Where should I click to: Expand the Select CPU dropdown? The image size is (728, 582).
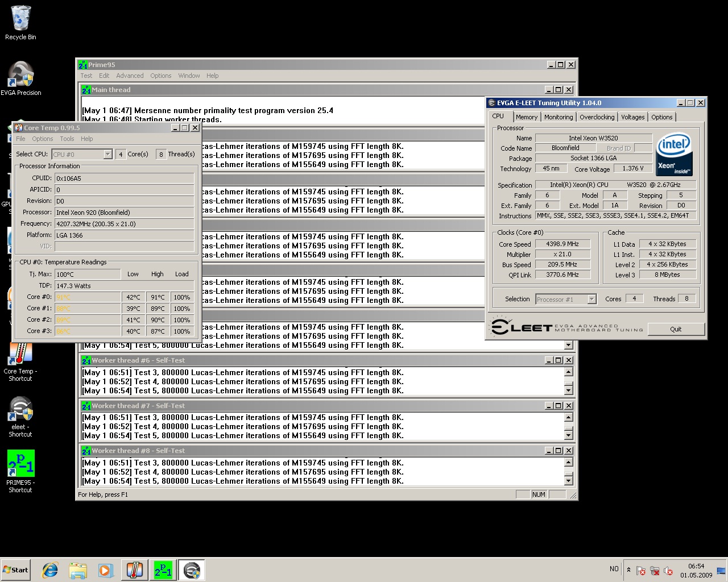click(107, 155)
